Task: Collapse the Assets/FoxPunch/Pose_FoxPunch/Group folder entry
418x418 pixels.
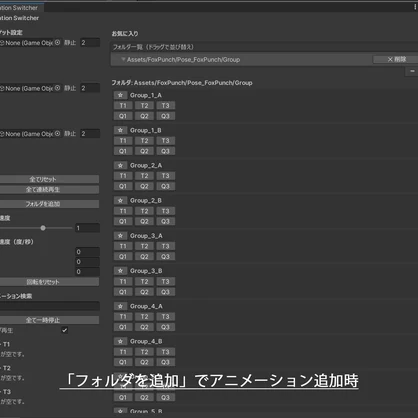Action: click(x=123, y=59)
